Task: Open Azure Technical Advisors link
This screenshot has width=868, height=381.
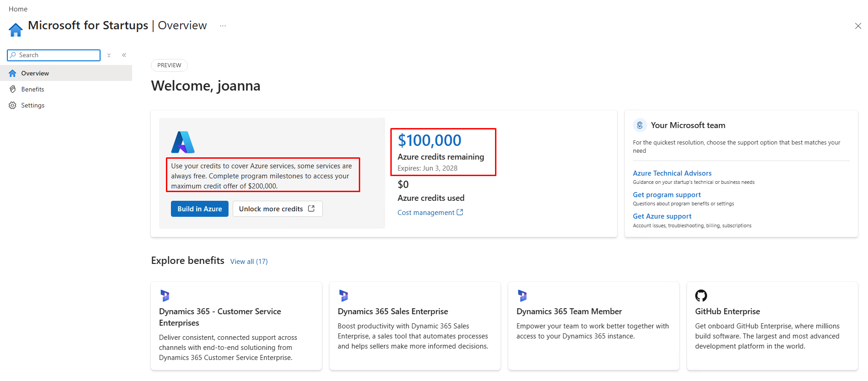Action: tap(672, 173)
